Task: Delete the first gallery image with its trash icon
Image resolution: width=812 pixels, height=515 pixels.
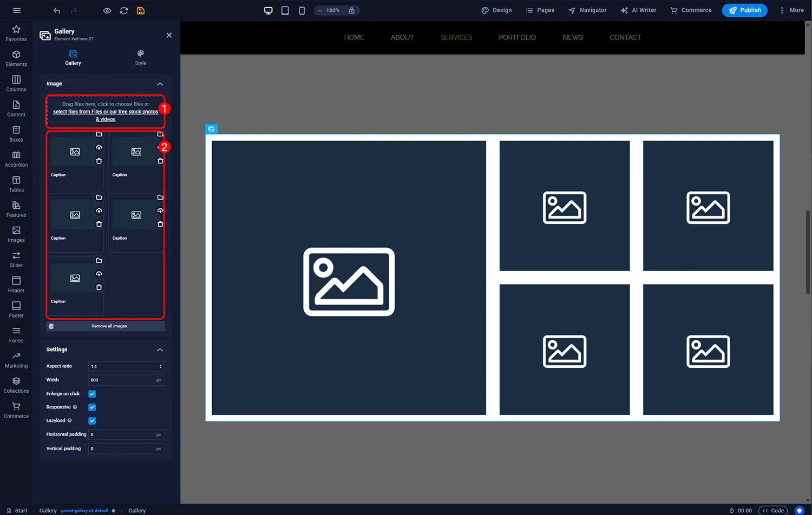Action: pyautogui.click(x=99, y=161)
